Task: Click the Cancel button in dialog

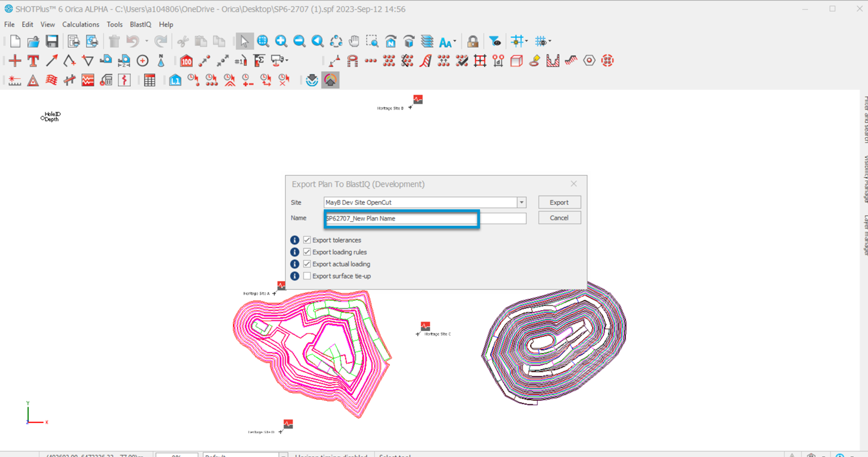Action: tap(559, 218)
